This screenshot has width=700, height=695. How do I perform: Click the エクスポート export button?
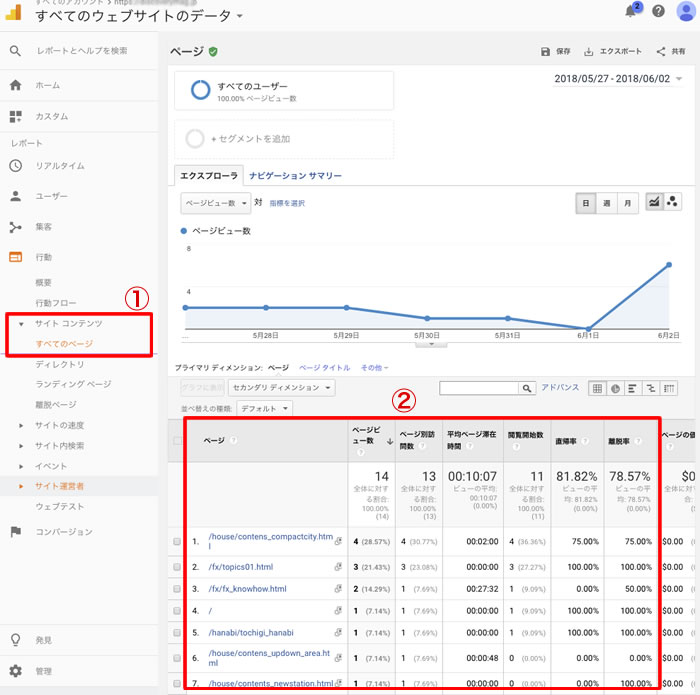[613, 52]
